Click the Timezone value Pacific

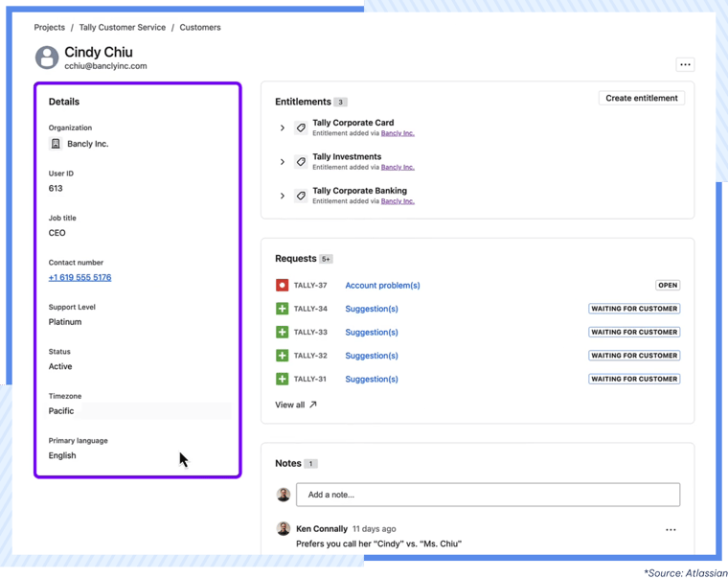60,411
